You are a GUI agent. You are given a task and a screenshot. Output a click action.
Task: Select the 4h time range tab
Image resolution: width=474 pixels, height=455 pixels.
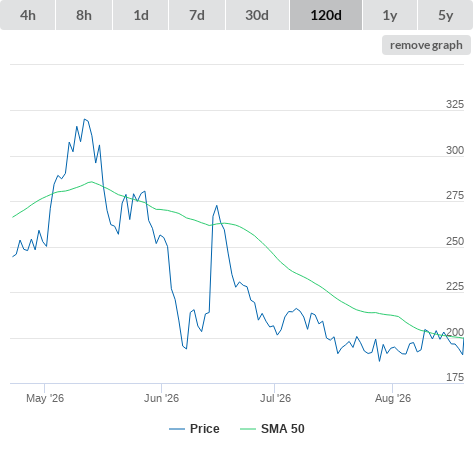pos(28,15)
